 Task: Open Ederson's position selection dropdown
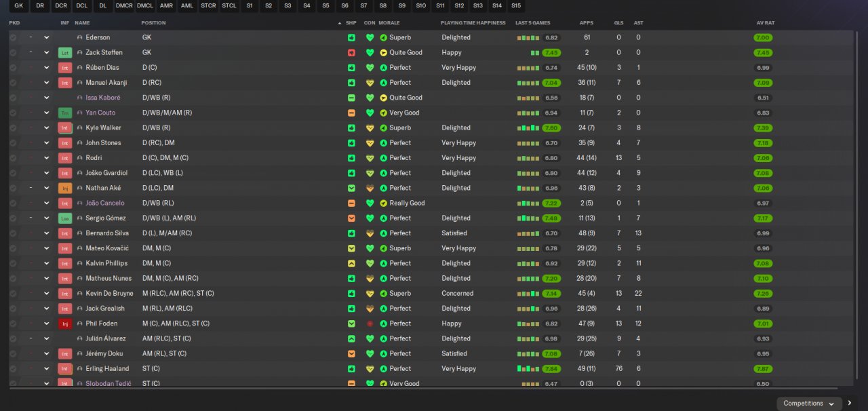coord(46,37)
